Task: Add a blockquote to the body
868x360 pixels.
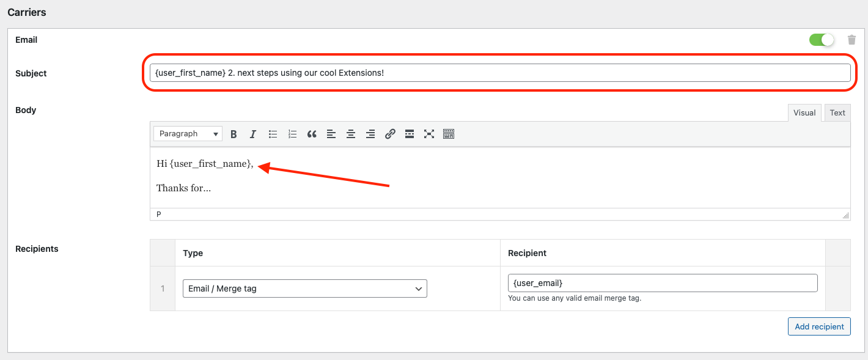Action: click(x=312, y=133)
